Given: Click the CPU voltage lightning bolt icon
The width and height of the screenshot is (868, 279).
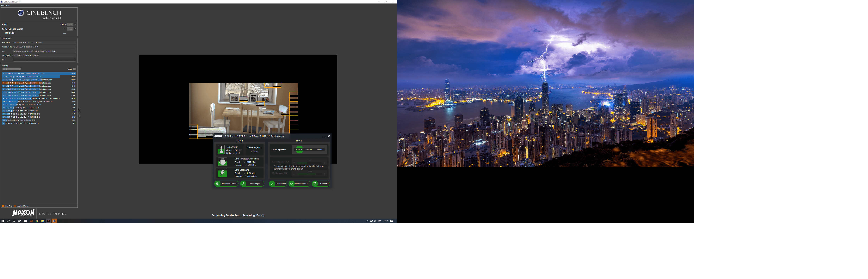Looking at the screenshot, I should point(222,173).
